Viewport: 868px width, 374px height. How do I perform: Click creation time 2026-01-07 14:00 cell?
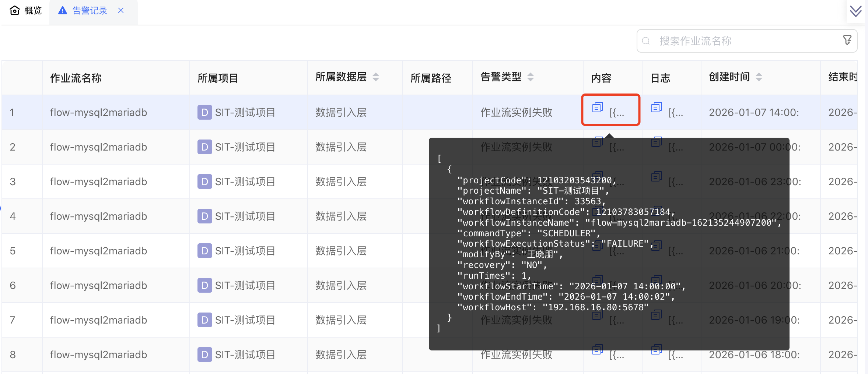tap(754, 112)
